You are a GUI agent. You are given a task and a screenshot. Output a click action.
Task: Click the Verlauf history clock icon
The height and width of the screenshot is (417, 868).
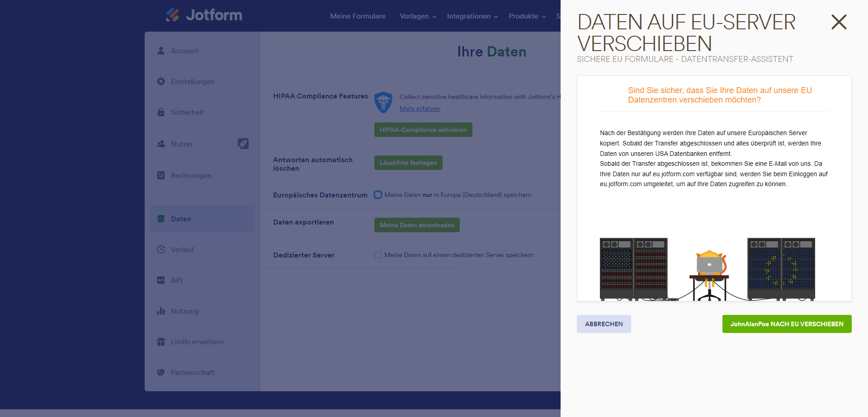tap(161, 249)
